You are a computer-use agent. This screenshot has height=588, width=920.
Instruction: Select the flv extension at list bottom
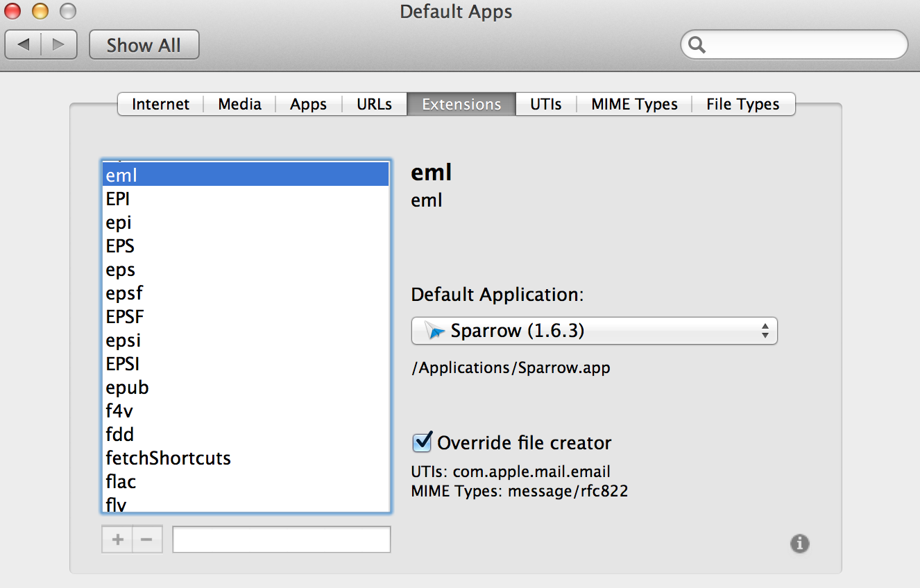tap(246, 503)
